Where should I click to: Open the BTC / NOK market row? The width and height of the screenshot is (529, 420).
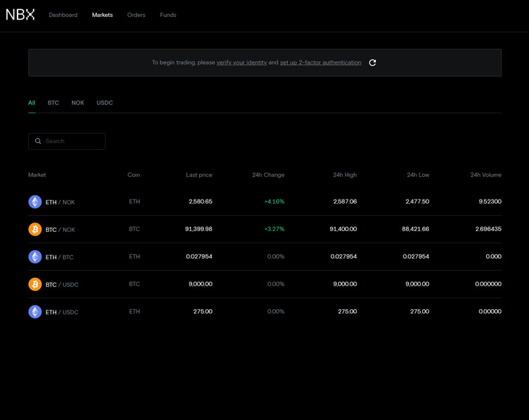tap(265, 229)
